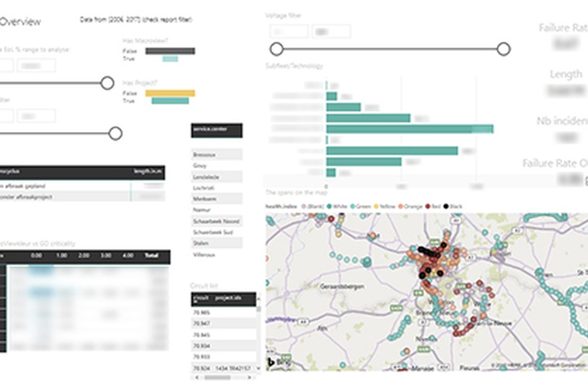Filter by Has Macroview False bar

coord(170,51)
